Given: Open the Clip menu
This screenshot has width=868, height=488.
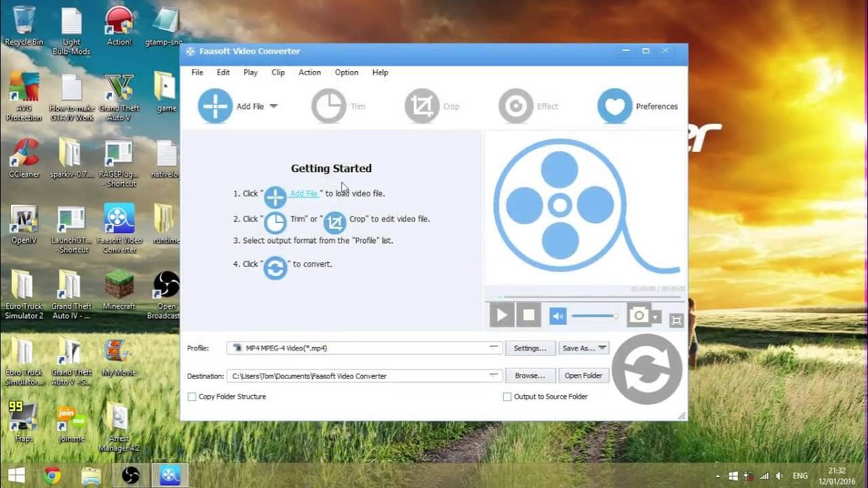Looking at the screenshot, I should (278, 73).
